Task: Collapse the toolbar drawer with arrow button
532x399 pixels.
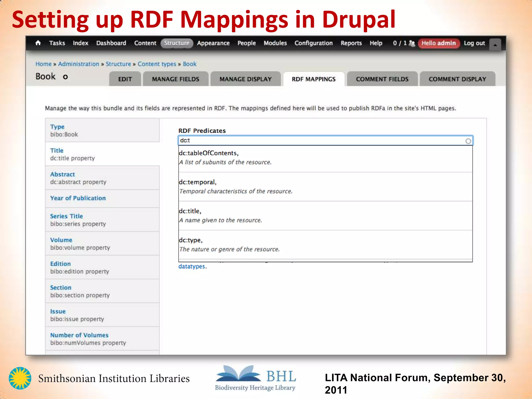Action: (x=495, y=45)
